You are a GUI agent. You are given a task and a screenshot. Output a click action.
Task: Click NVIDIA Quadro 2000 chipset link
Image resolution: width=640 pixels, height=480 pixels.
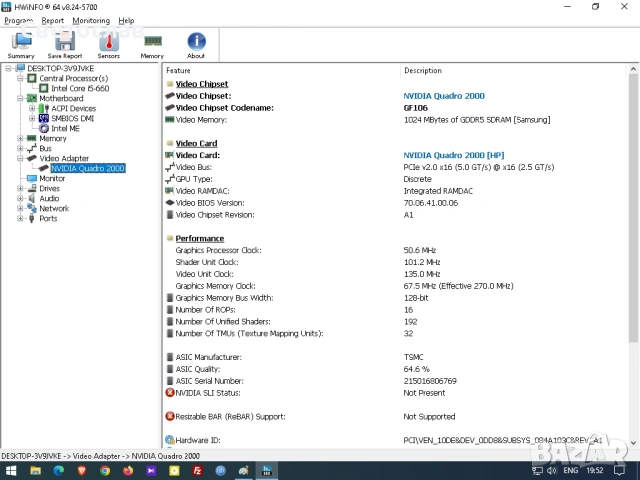(444, 96)
